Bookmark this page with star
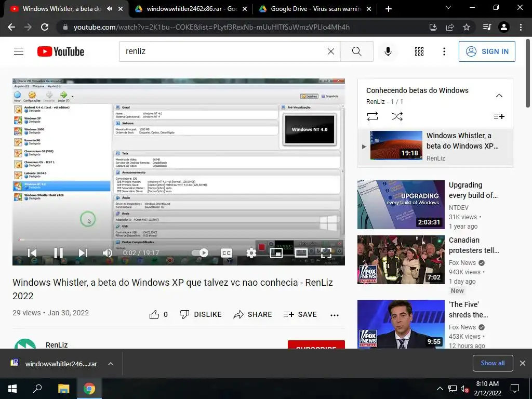532x399 pixels. click(467, 27)
